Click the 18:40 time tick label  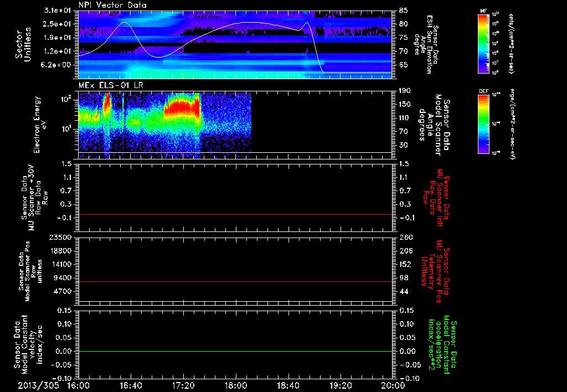(288, 385)
